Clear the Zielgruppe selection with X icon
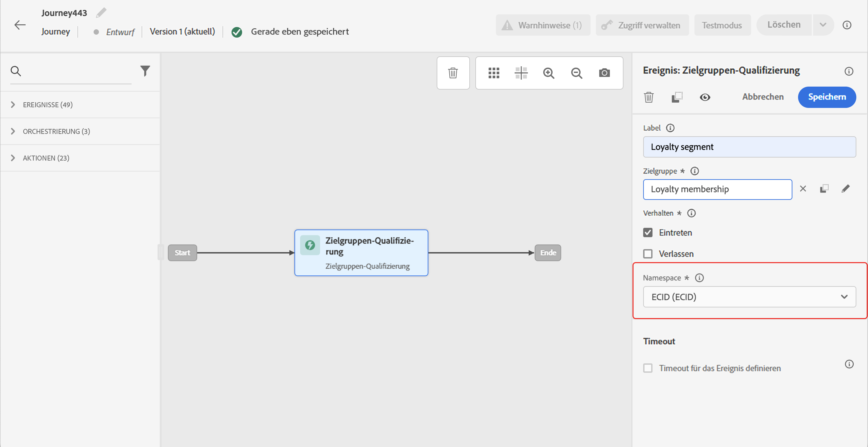This screenshot has height=447, width=868. click(803, 189)
